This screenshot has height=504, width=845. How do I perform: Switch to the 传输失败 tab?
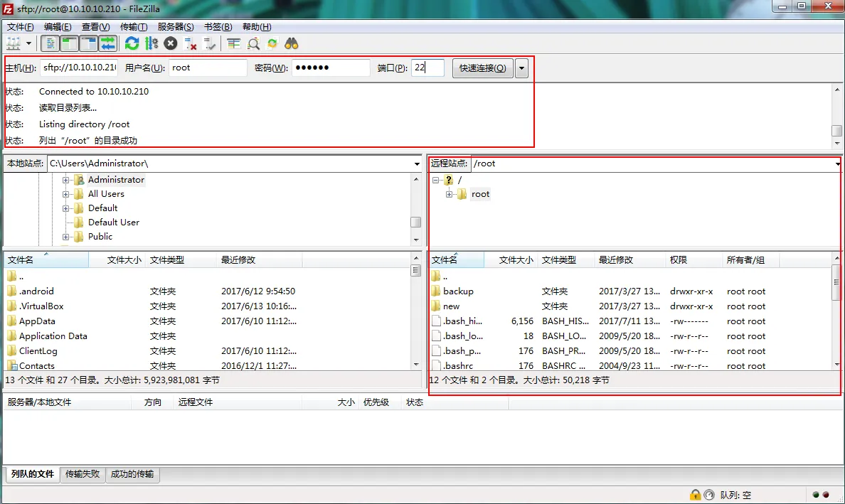[83, 474]
